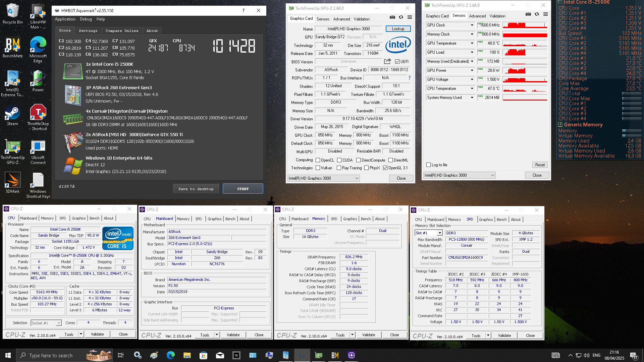644x362 pixels.
Task: Click refresh icon in GPU-Z Graphics Card window
Action: point(401,17)
